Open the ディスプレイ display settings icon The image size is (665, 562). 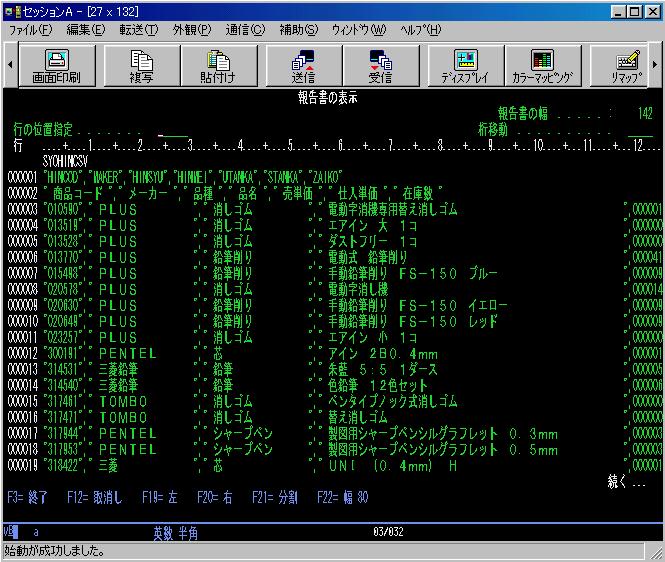[466, 66]
